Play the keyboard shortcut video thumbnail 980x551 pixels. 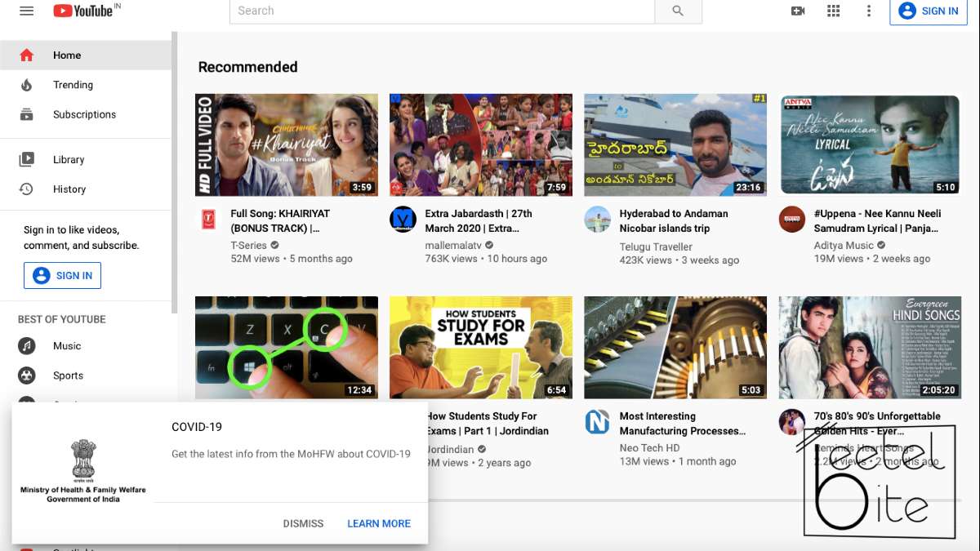[287, 347]
